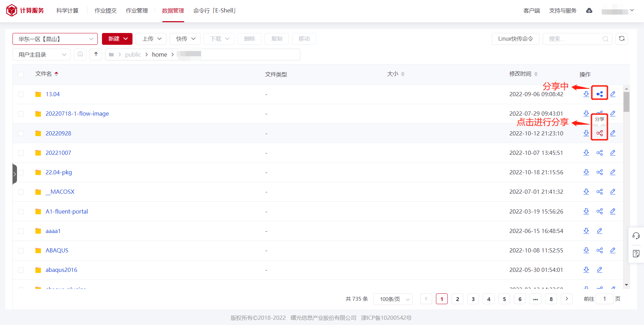Open the cloud download icon in header
This screenshot has width=644, height=325.
pos(589,11)
